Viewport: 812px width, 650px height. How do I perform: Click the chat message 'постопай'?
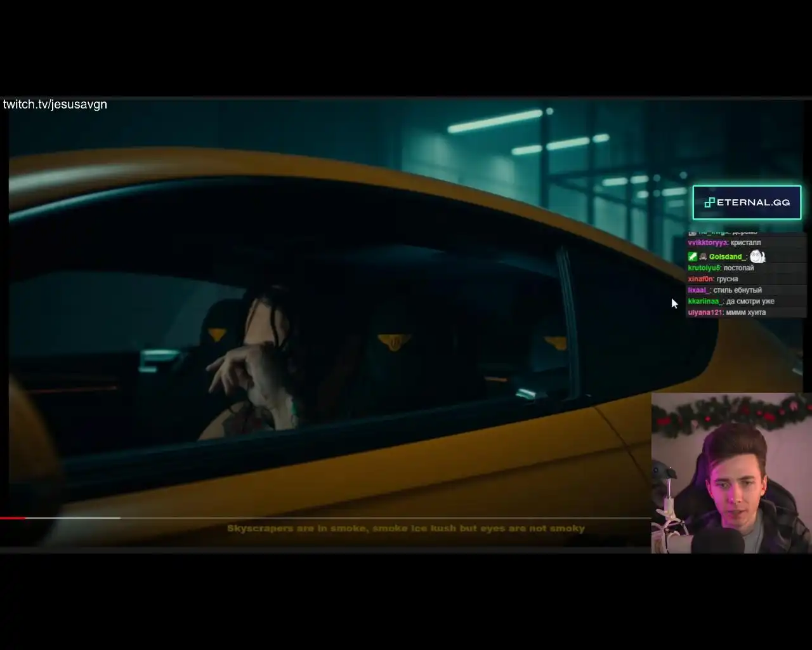(x=738, y=268)
